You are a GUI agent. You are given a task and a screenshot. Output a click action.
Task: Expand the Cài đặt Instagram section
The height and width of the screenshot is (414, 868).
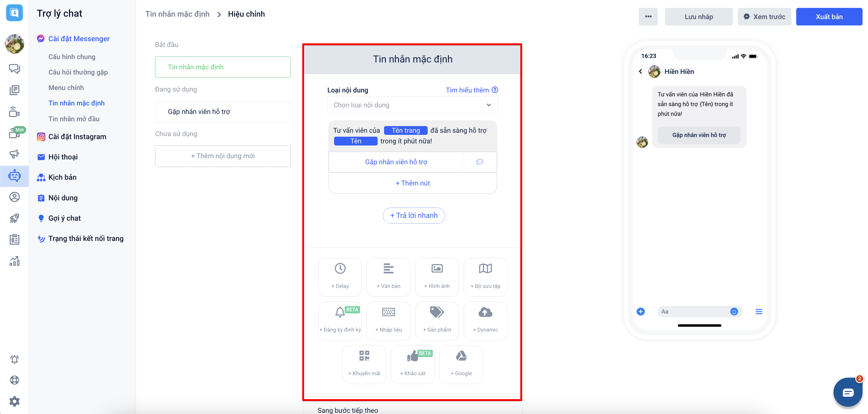[77, 137]
